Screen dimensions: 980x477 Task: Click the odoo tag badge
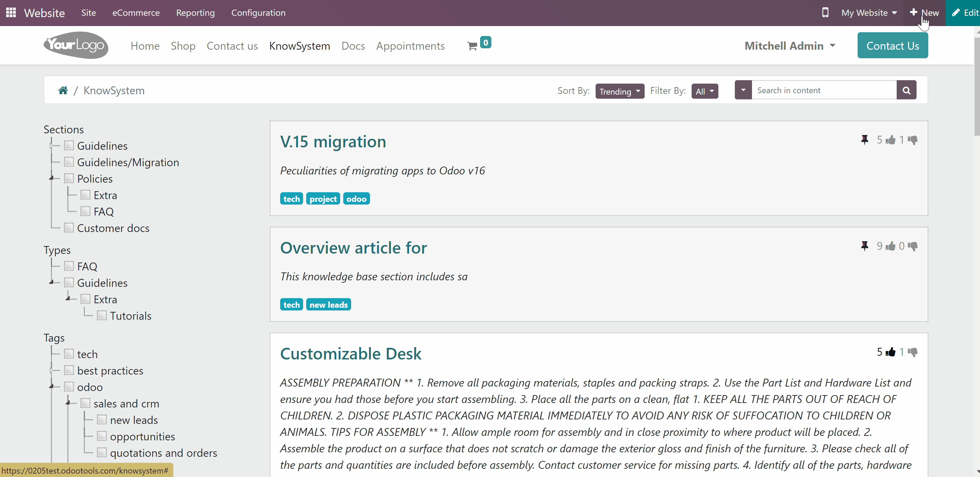(357, 199)
